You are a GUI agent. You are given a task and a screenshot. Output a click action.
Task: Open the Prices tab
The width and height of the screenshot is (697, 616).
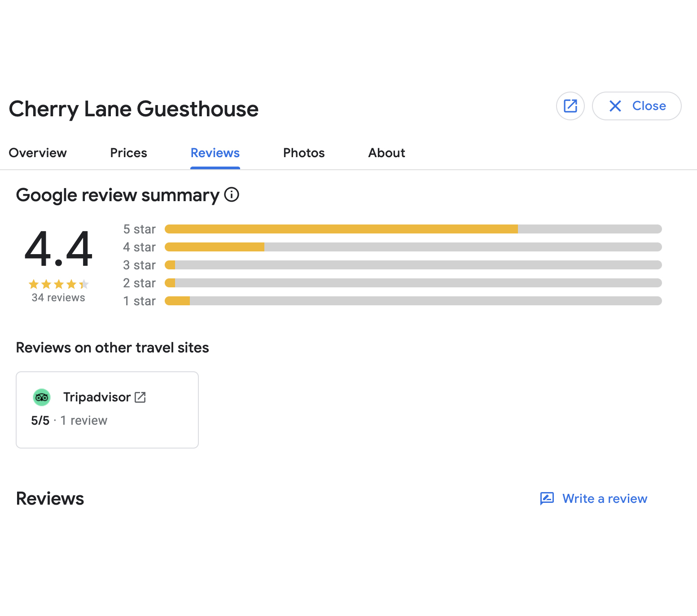coord(128,153)
